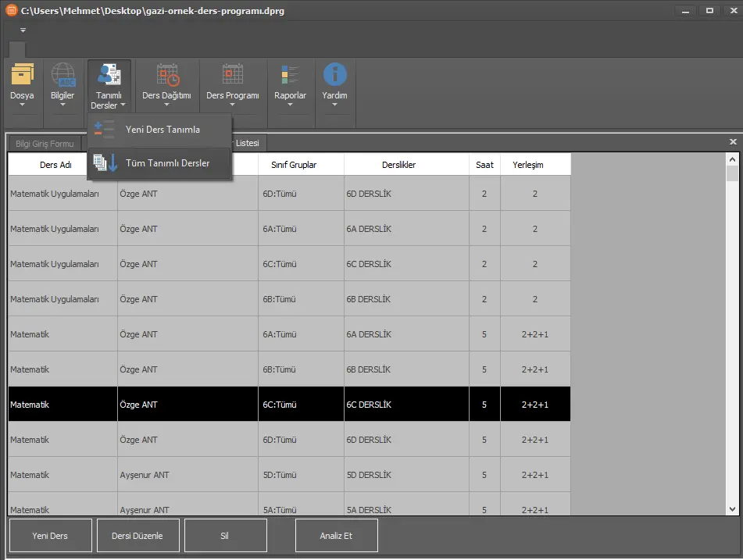743x560 pixels.
Task: Open the quick access toolbar customize arrow
Action: coord(23,30)
